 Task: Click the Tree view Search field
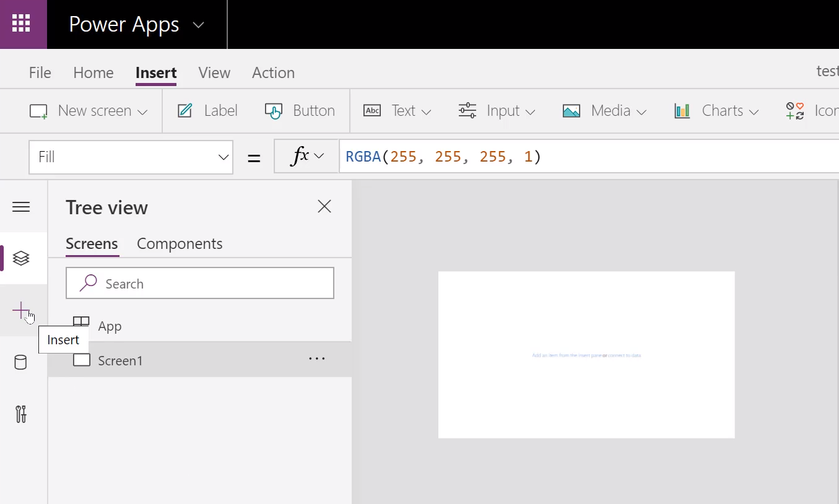point(200,284)
